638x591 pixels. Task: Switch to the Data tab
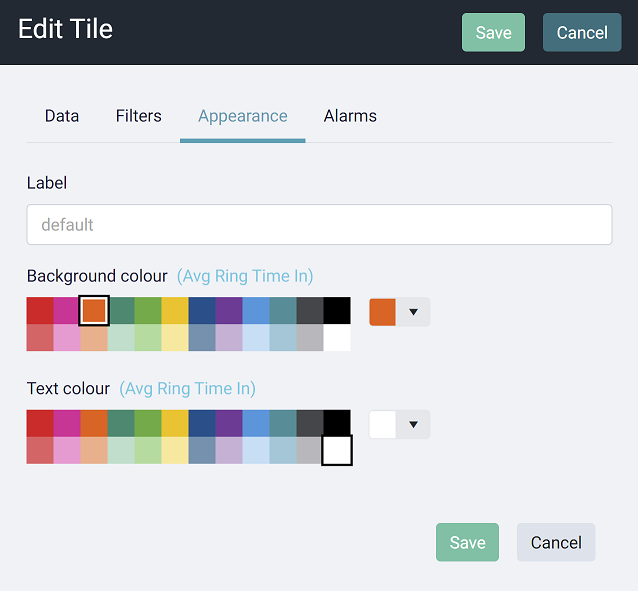click(x=62, y=116)
